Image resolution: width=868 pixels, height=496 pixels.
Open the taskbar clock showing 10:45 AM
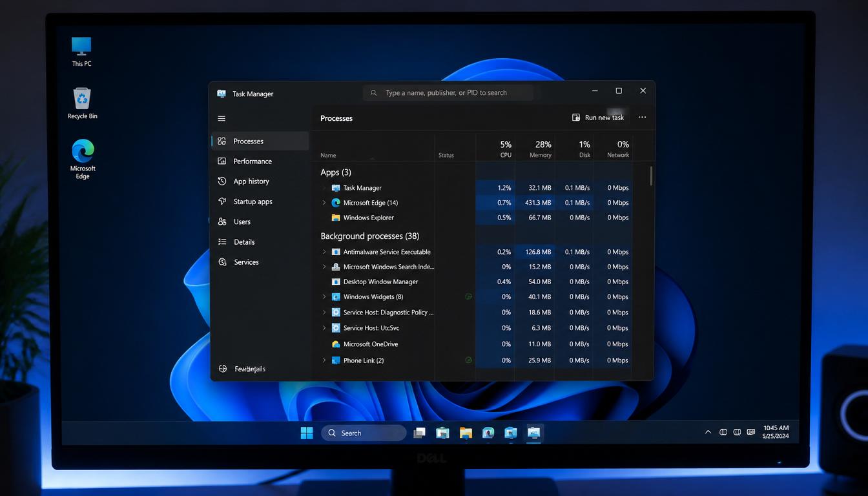776,432
